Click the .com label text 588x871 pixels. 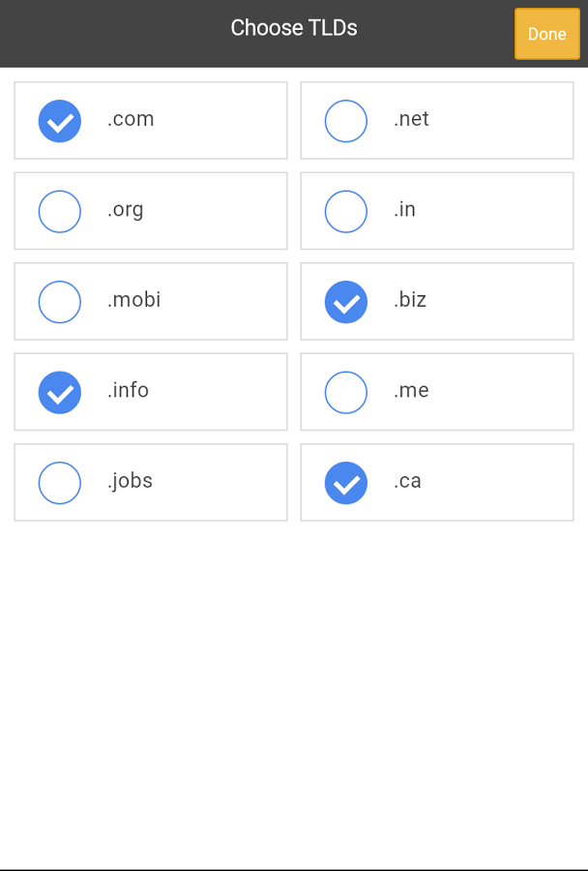(x=131, y=119)
